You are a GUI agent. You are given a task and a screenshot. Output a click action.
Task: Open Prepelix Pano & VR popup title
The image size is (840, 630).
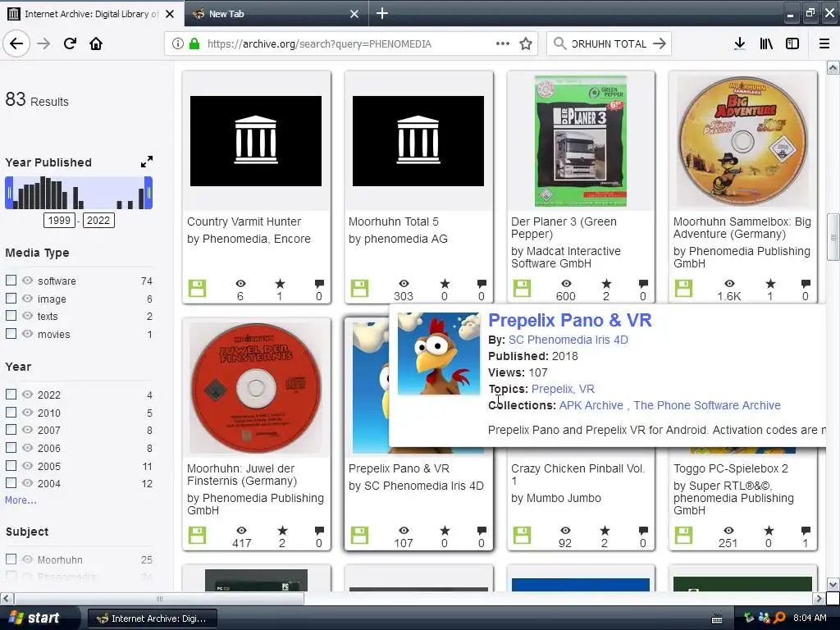(569, 321)
